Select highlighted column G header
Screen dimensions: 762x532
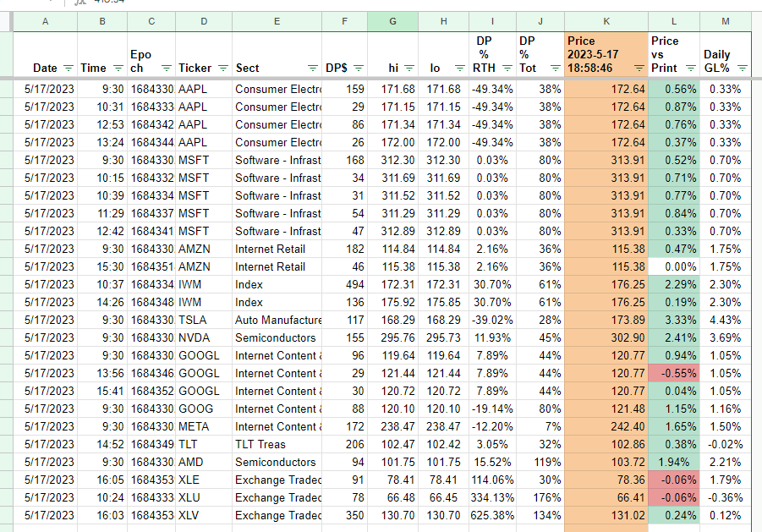tap(392, 21)
